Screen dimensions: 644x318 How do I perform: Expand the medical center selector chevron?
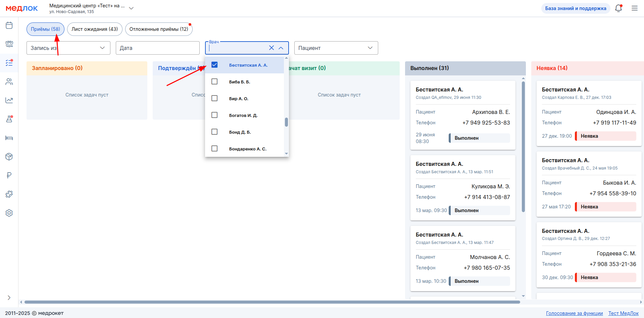click(131, 8)
